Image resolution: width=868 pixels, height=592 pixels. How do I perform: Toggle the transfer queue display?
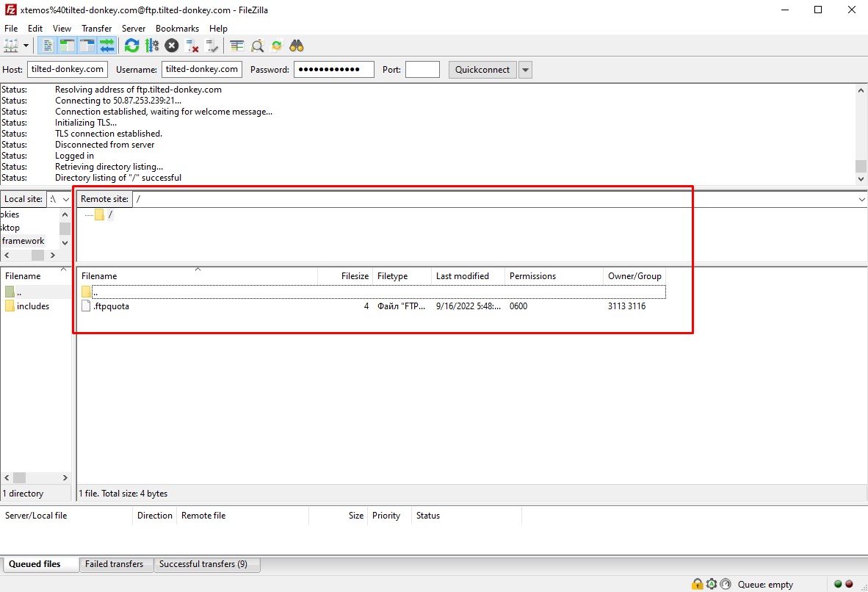pos(106,46)
